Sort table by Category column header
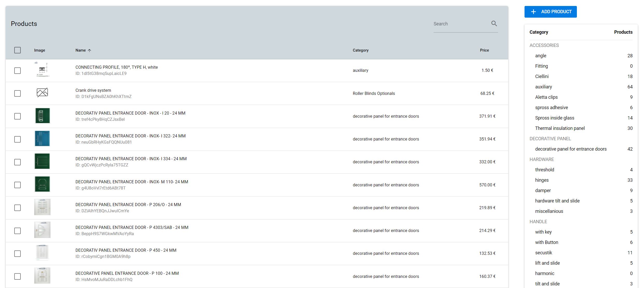 pyautogui.click(x=360, y=50)
